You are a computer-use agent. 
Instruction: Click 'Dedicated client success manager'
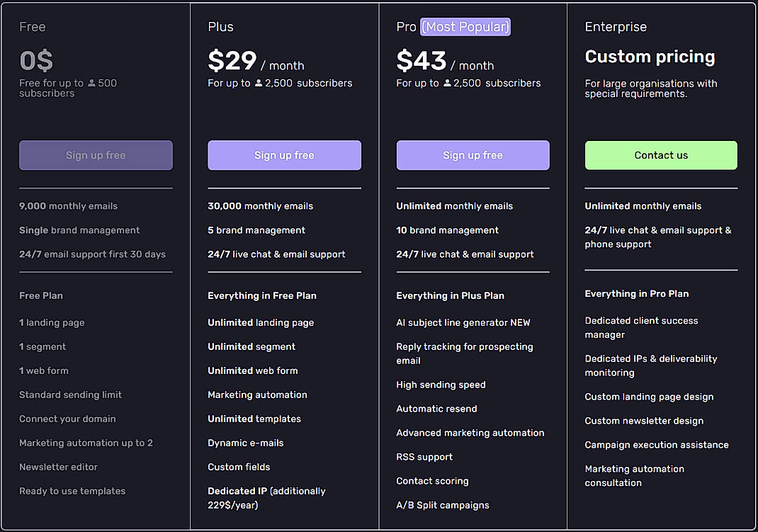[642, 327]
